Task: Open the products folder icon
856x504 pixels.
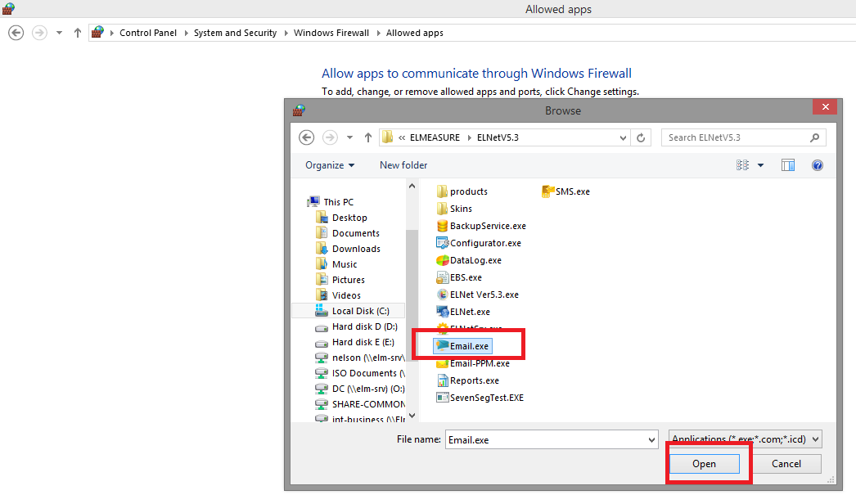Action: tap(442, 191)
